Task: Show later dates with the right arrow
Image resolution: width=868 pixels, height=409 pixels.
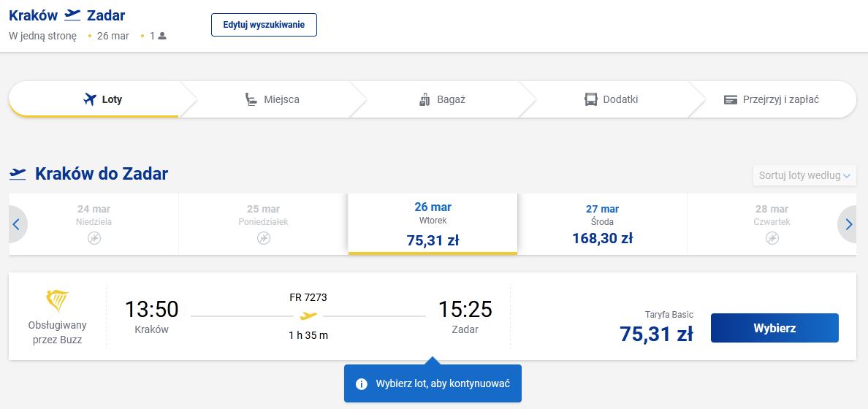Action: [x=848, y=225]
